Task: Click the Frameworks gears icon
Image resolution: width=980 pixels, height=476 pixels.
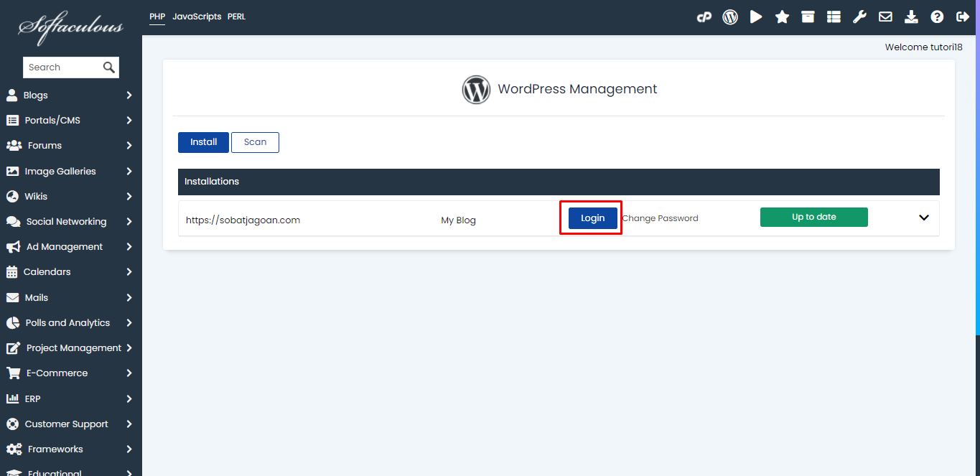Action: pyautogui.click(x=14, y=449)
